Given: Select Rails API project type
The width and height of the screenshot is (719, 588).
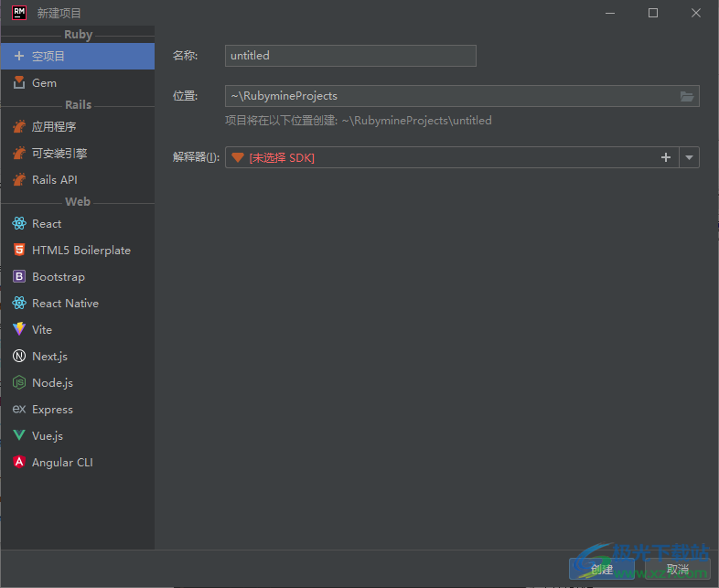Looking at the screenshot, I should 55,180.
